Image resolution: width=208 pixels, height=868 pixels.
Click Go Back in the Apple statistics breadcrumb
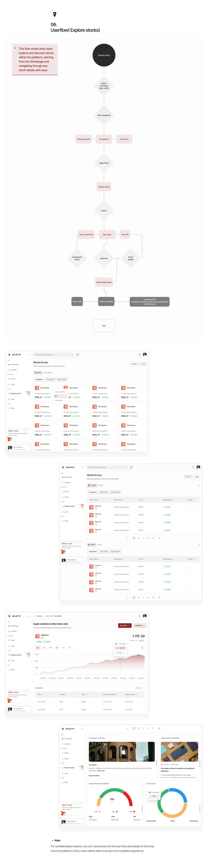click(x=39, y=616)
